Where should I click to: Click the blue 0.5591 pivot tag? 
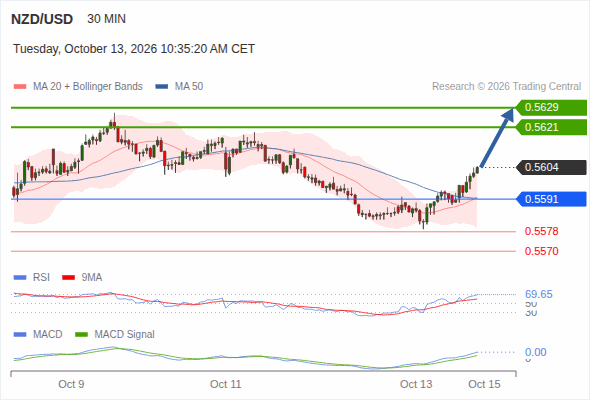(551, 199)
